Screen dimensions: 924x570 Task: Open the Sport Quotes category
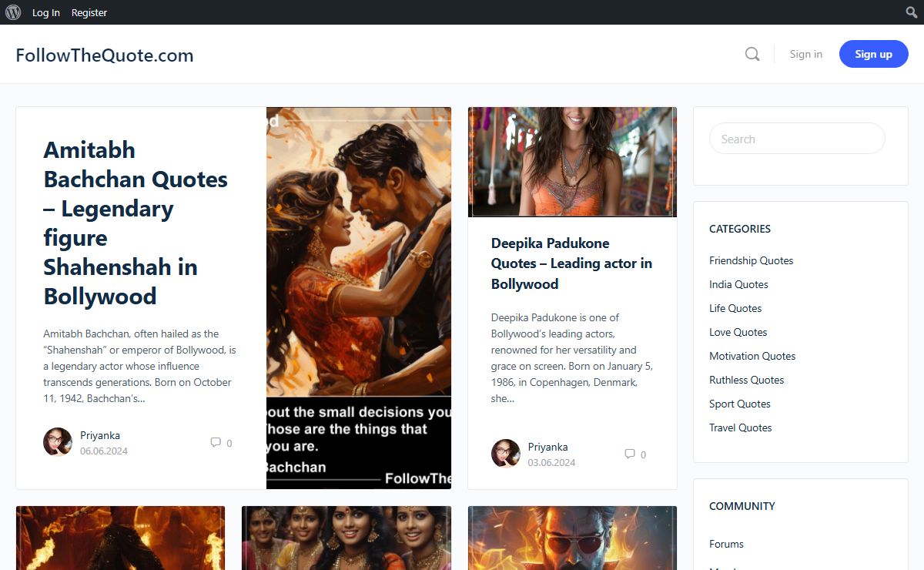pyautogui.click(x=740, y=404)
